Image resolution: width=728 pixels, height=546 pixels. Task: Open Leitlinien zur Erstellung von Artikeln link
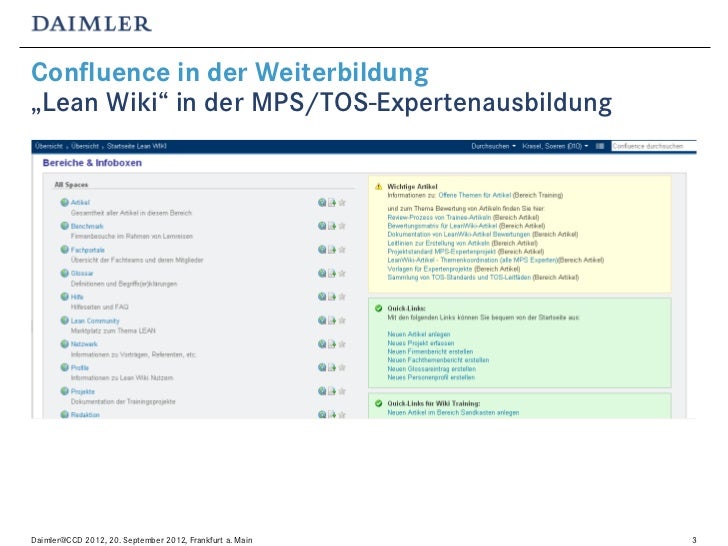[438, 243]
